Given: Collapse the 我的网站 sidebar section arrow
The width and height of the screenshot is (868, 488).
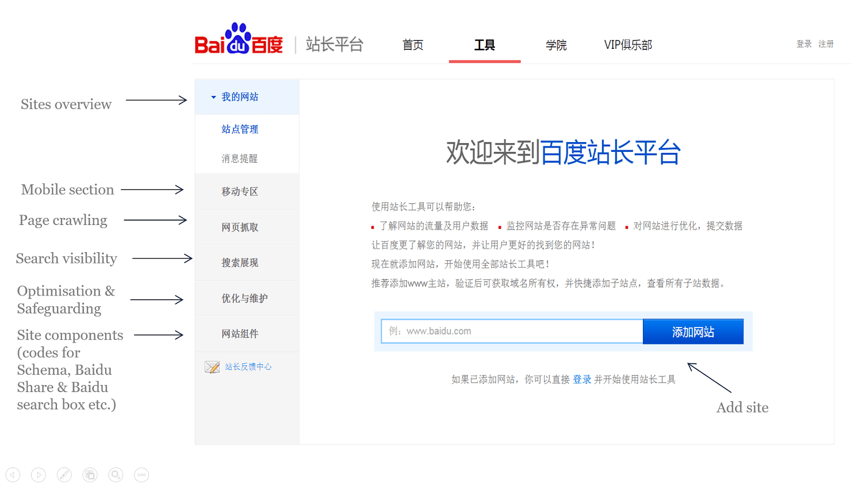Looking at the screenshot, I should [213, 97].
